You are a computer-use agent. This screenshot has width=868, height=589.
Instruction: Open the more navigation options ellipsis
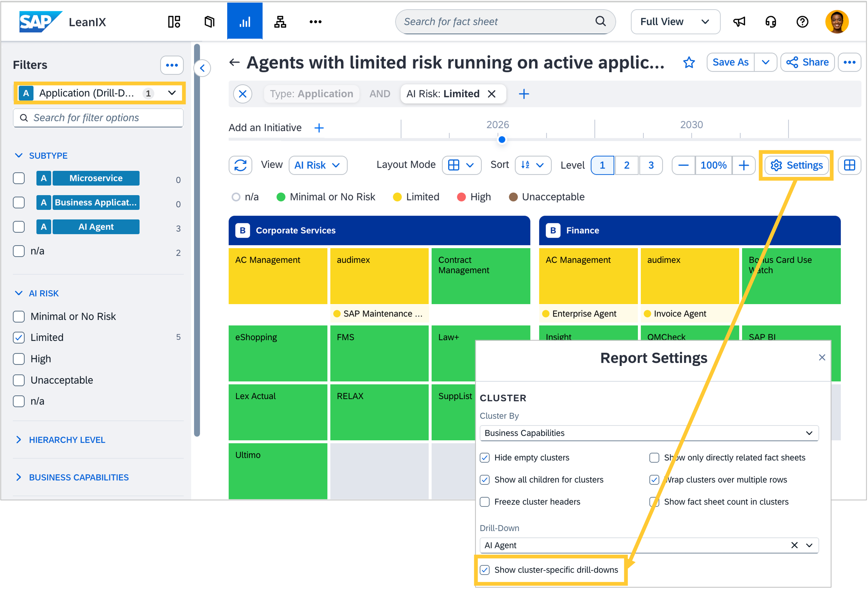pos(316,22)
